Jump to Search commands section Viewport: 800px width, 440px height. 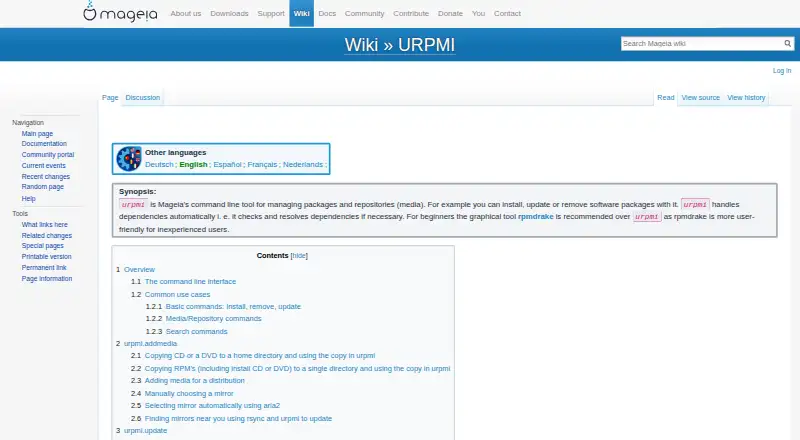click(196, 332)
